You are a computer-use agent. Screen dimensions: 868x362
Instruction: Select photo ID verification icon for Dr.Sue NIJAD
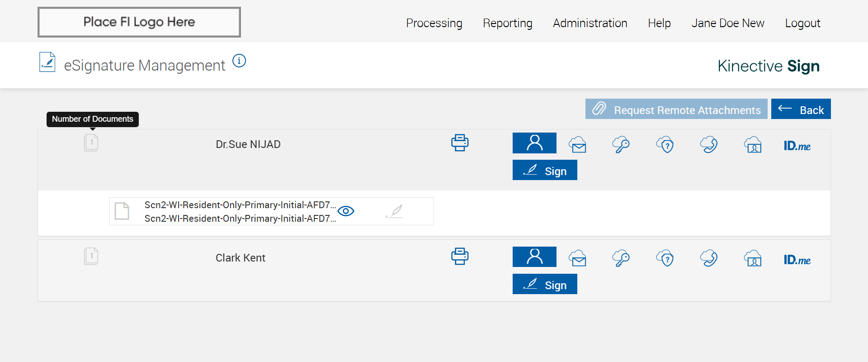[x=753, y=145]
